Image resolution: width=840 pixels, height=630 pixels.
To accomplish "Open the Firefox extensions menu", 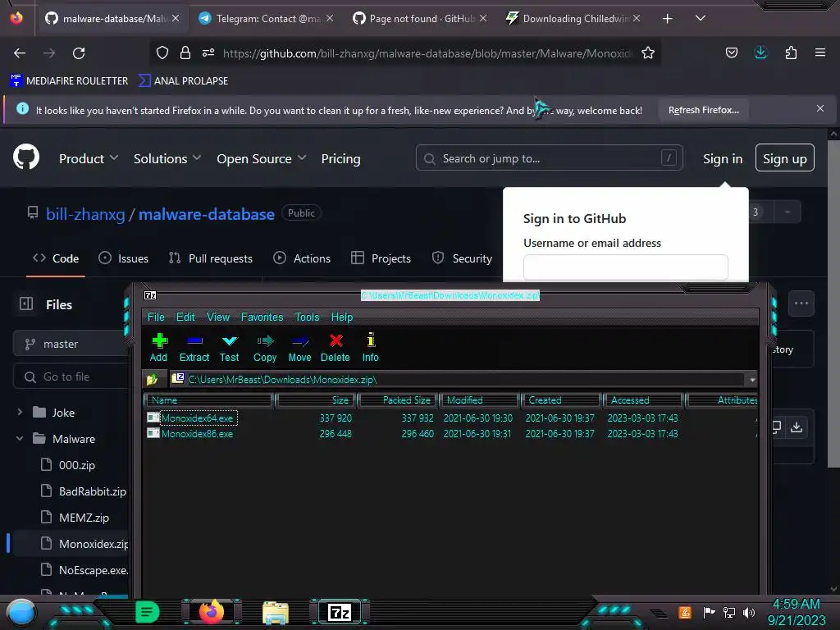I will point(791,52).
